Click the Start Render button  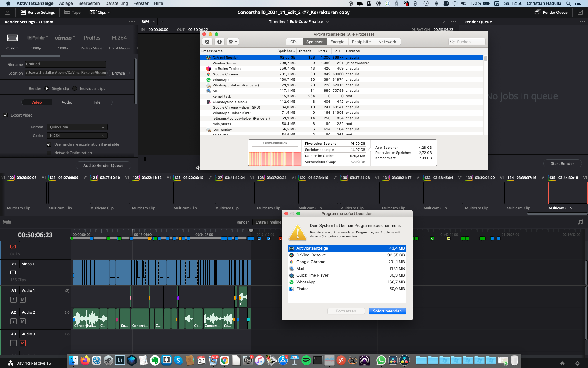tap(562, 163)
